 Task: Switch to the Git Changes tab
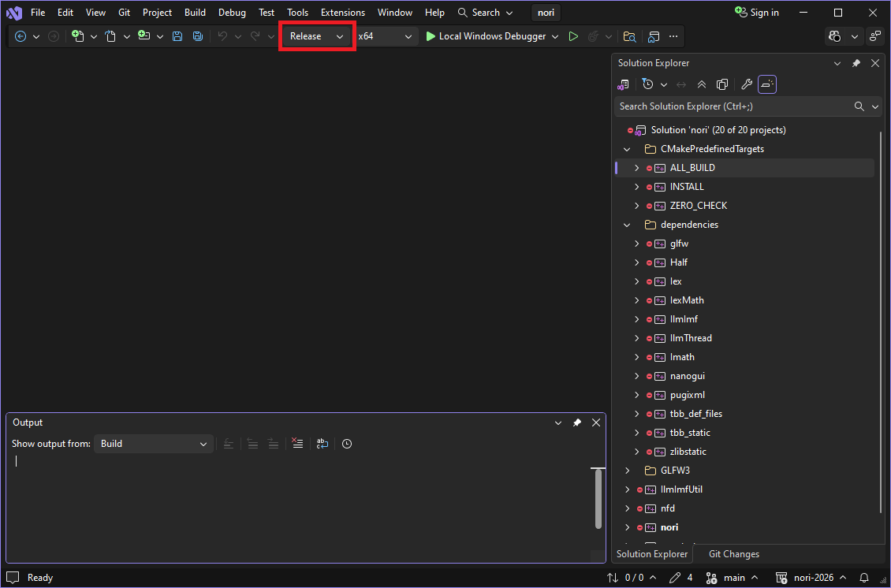point(733,554)
